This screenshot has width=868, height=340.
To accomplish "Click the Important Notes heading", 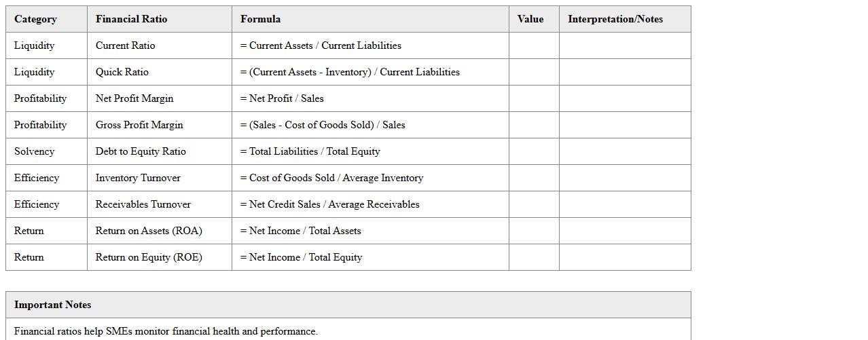I will click(x=53, y=305).
